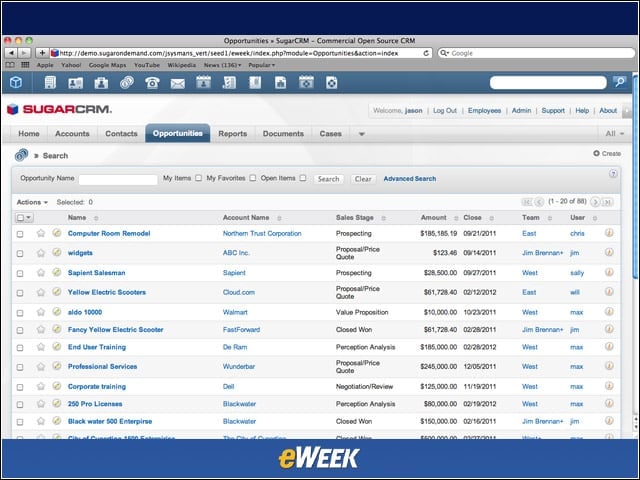Viewport: 640px width, 480px height.
Task: Click Safari's Google search field
Action: click(537, 53)
